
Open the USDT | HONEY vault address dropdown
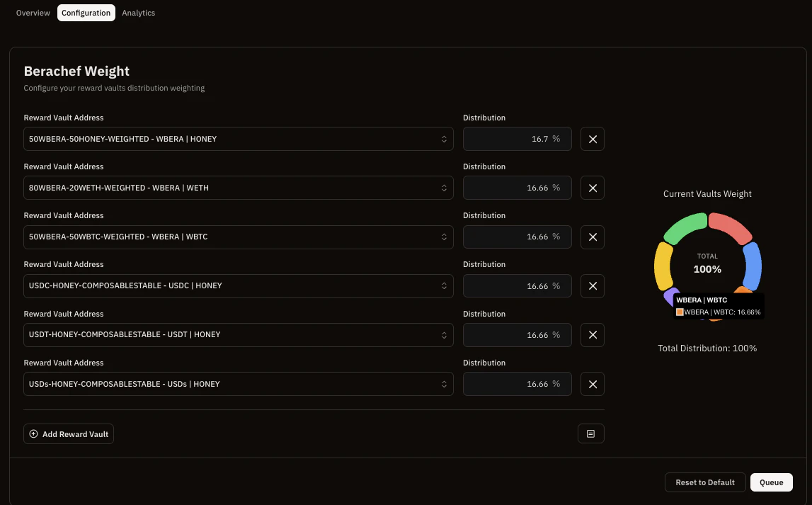(x=239, y=334)
